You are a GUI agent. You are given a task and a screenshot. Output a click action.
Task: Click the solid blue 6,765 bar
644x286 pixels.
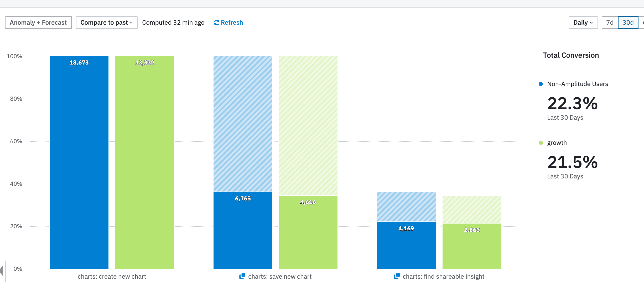[243, 231]
